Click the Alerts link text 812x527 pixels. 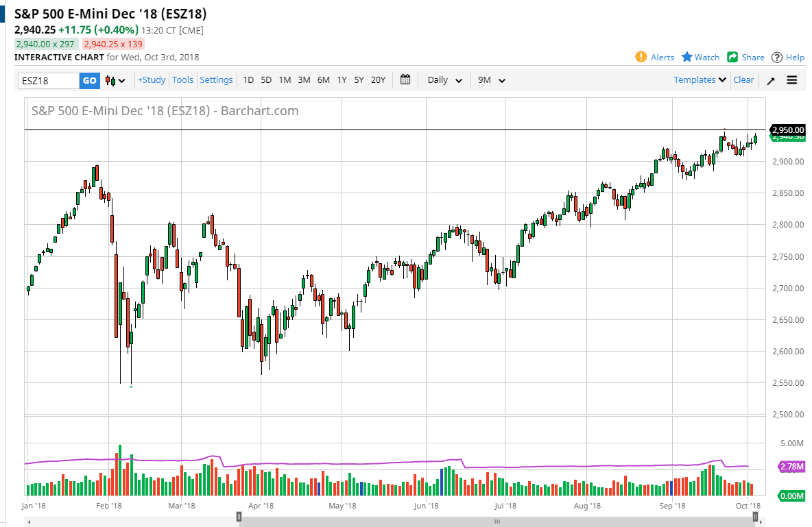(x=662, y=58)
